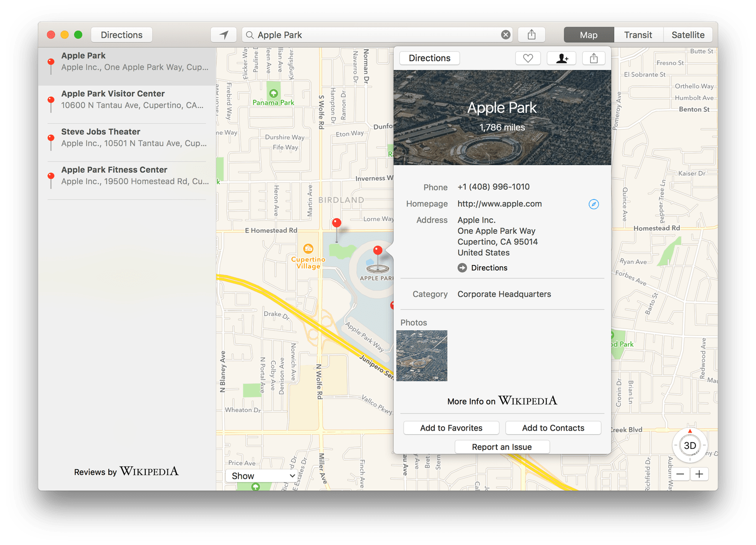The image size is (756, 545).
Task: Zoom out with the minus button
Action: click(680, 474)
